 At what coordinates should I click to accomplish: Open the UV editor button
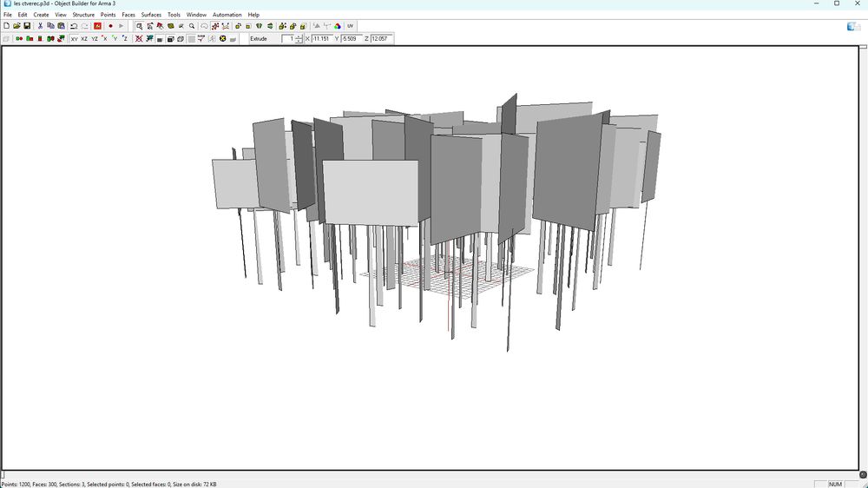351,26
